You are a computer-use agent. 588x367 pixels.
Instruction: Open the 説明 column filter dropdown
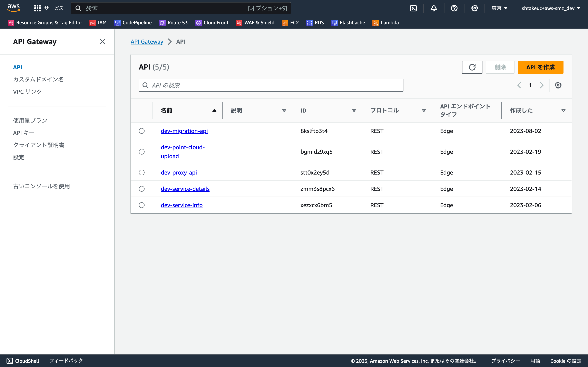284,111
